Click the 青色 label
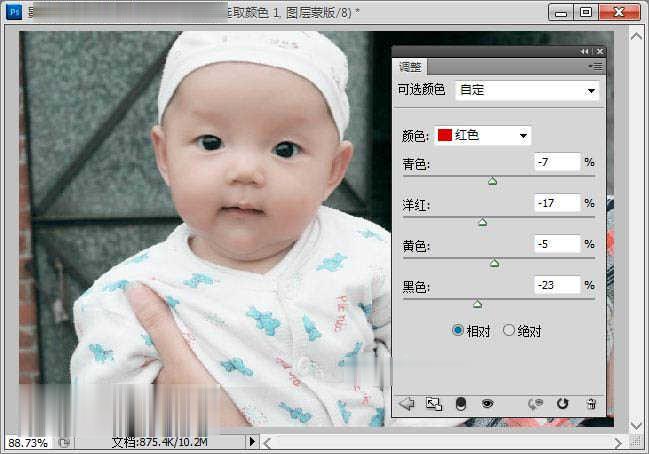 point(416,164)
